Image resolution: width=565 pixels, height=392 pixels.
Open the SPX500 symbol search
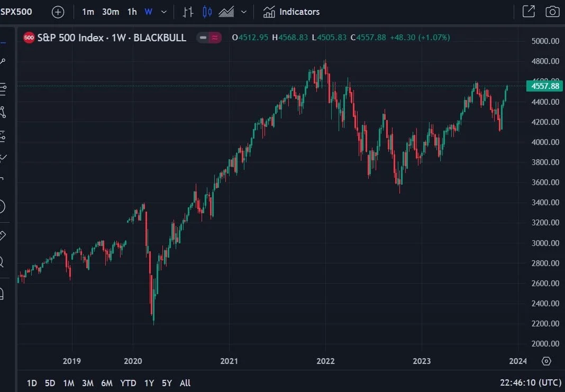click(x=16, y=12)
